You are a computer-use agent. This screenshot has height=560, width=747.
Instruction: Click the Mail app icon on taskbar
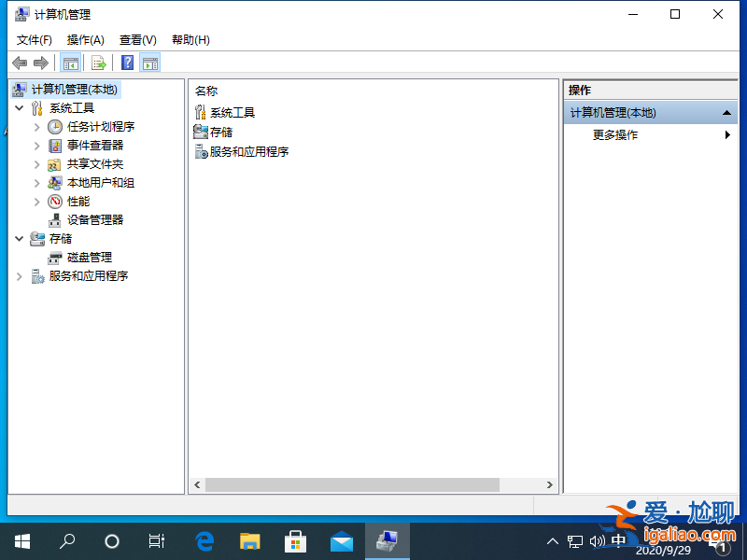[x=341, y=540]
